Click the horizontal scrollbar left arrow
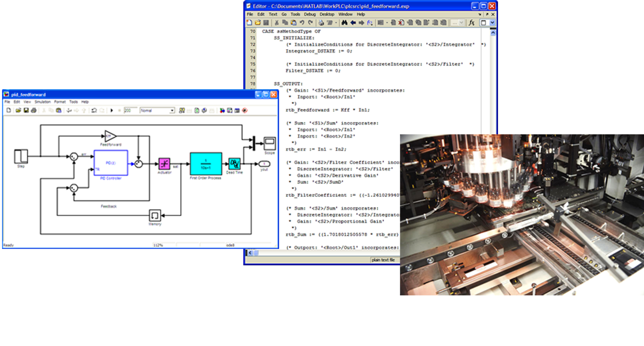 click(x=250, y=253)
